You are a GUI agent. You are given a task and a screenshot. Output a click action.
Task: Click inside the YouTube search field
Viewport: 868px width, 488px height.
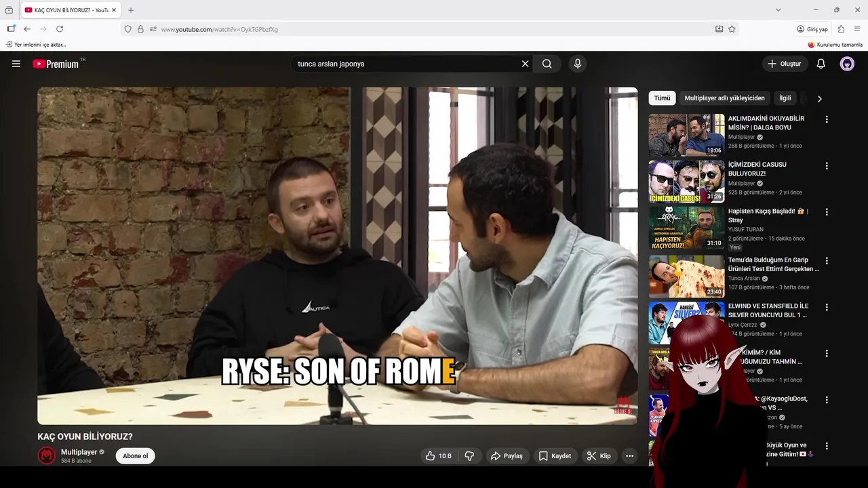click(x=407, y=64)
